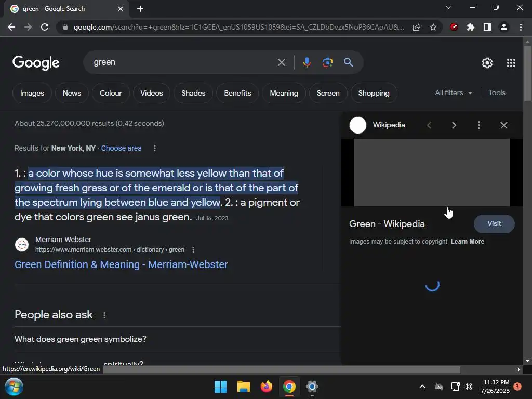The height and width of the screenshot is (399, 532).
Task: Open the Google apps grid
Action: click(x=511, y=63)
